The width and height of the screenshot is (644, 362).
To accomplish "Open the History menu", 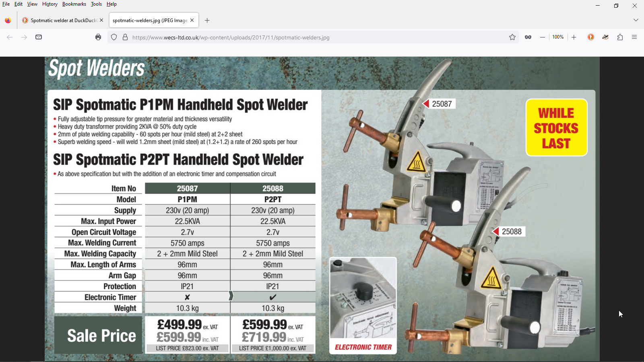I will tap(50, 4).
